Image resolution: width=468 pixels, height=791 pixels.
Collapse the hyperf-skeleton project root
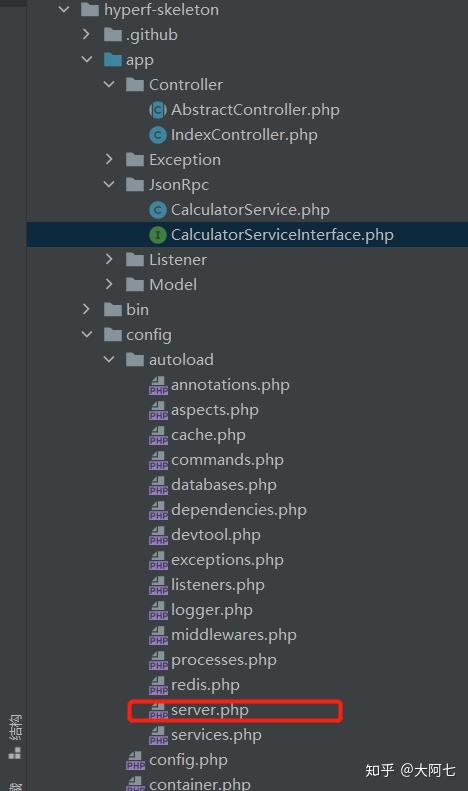(64, 9)
